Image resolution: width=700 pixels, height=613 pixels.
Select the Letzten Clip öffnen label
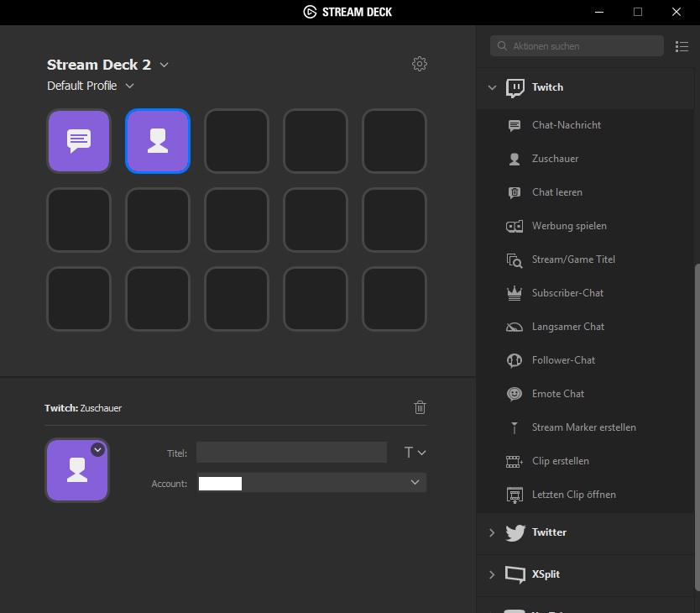tap(573, 495)
